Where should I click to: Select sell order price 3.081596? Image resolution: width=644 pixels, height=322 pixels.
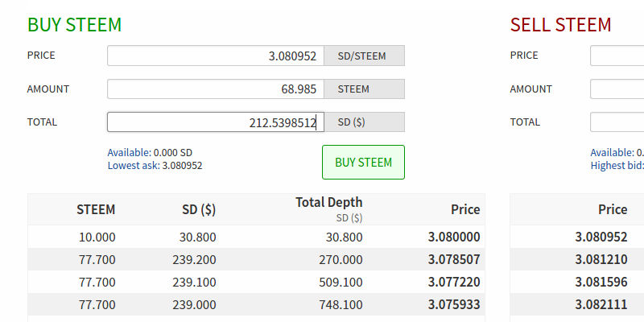coord(601,283)
